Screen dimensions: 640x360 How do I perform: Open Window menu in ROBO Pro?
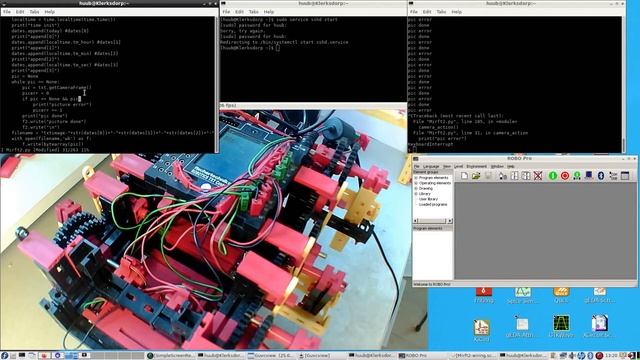[497, 167]
